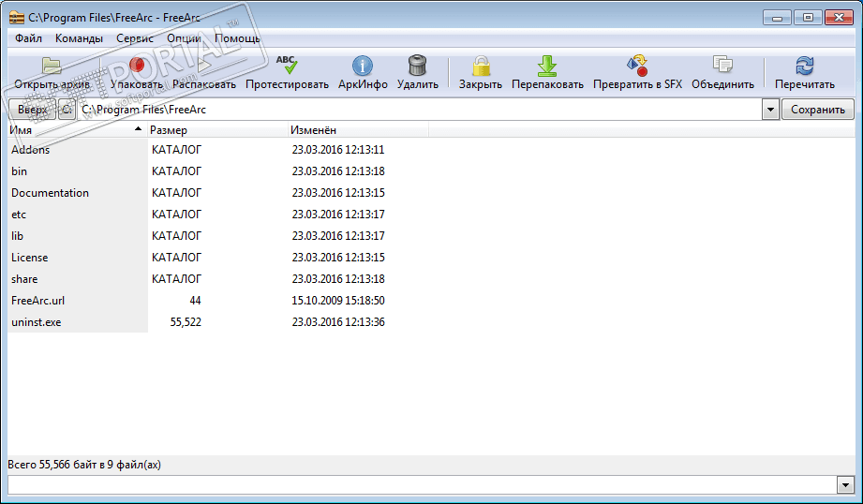This screenshot has height=504, width=863.
Task: Expand the bottom command line dropdown
Action: coord(845,484)
